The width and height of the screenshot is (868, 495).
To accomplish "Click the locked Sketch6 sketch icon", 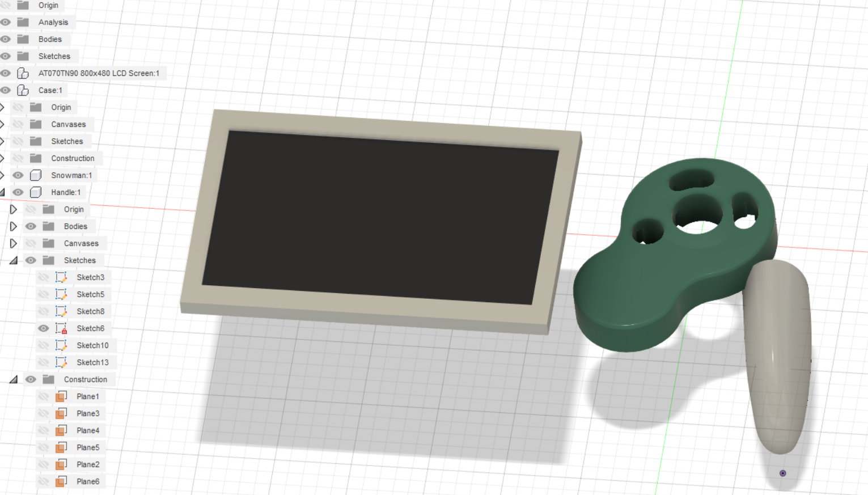I will tap(61, 328).
